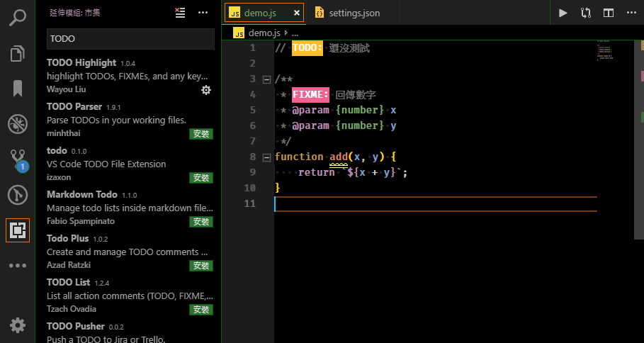The height and width of the screenshot is (343, 644).
Task: Click the function keyword on line 8
Action: 299,157
